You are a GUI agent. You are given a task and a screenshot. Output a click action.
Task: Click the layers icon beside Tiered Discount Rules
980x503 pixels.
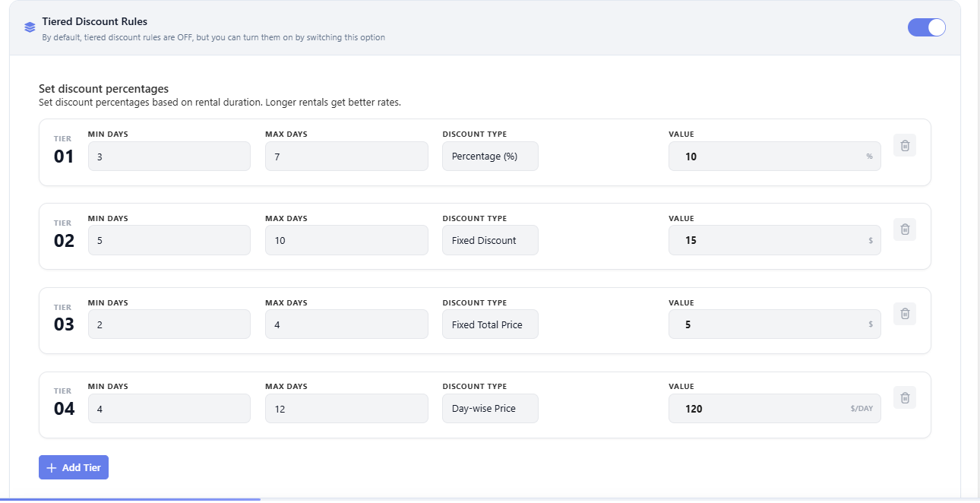30,27
